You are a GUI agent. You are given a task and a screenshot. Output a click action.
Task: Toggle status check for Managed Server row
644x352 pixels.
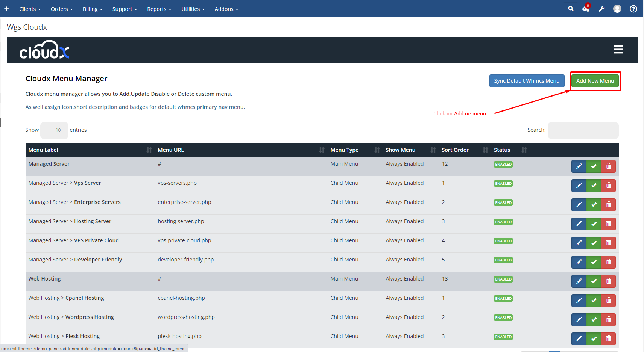click(594, 166)
